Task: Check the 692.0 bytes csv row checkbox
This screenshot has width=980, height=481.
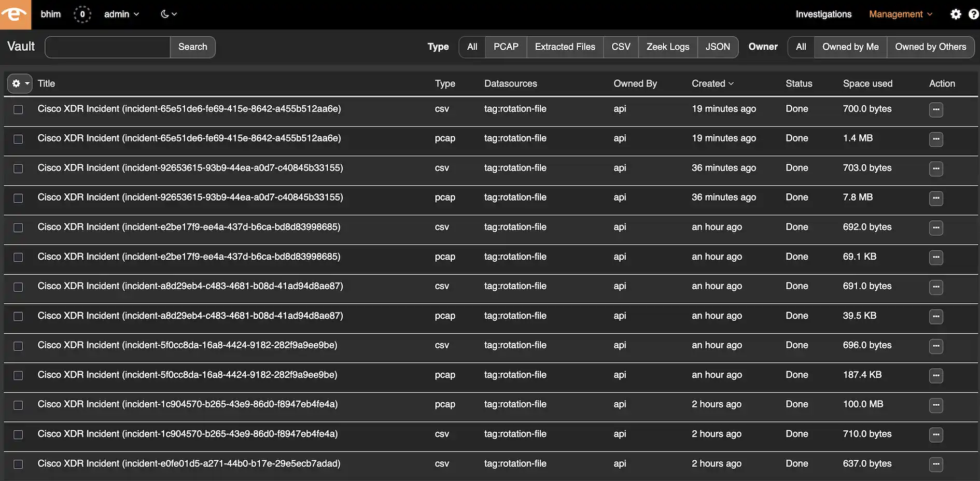Action: [18, 228]
